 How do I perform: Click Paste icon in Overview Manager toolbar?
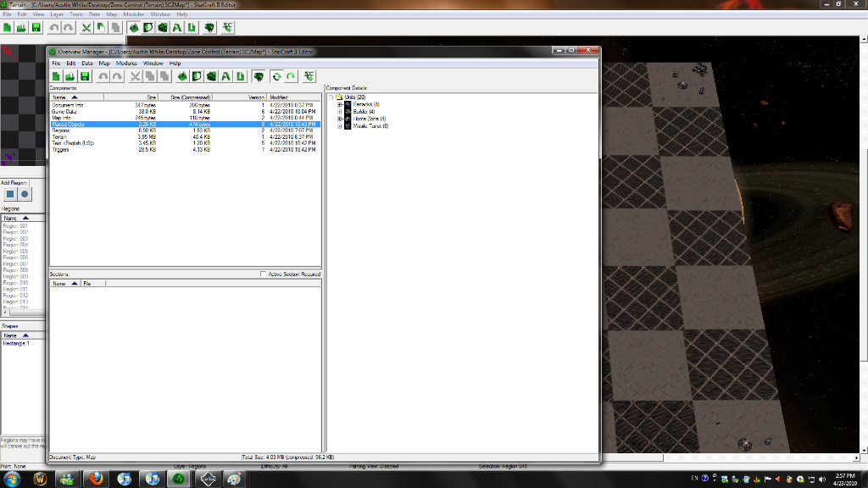(x=164, y=76)
